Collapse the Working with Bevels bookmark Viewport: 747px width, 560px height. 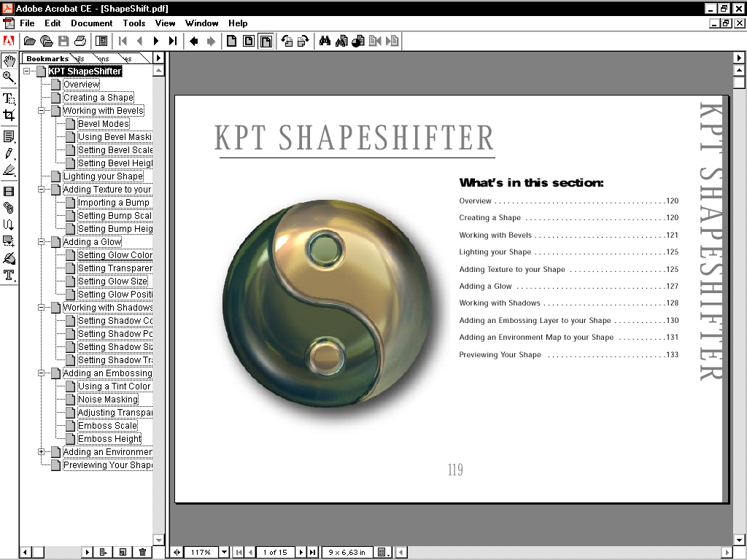[x=42, y=111]
